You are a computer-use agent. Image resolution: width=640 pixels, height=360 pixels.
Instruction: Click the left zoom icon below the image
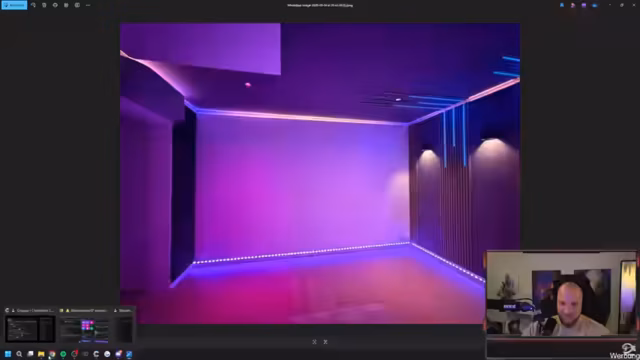tap(314, 342)
